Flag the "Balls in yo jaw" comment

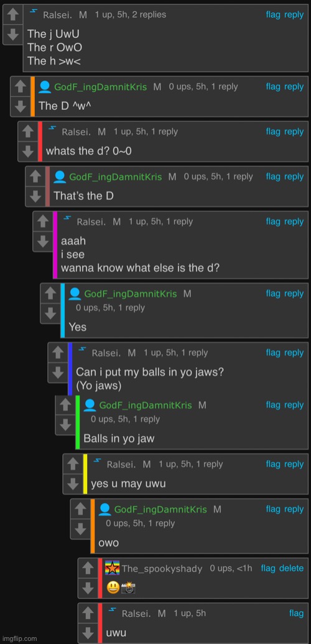click(x=272, y=405)
